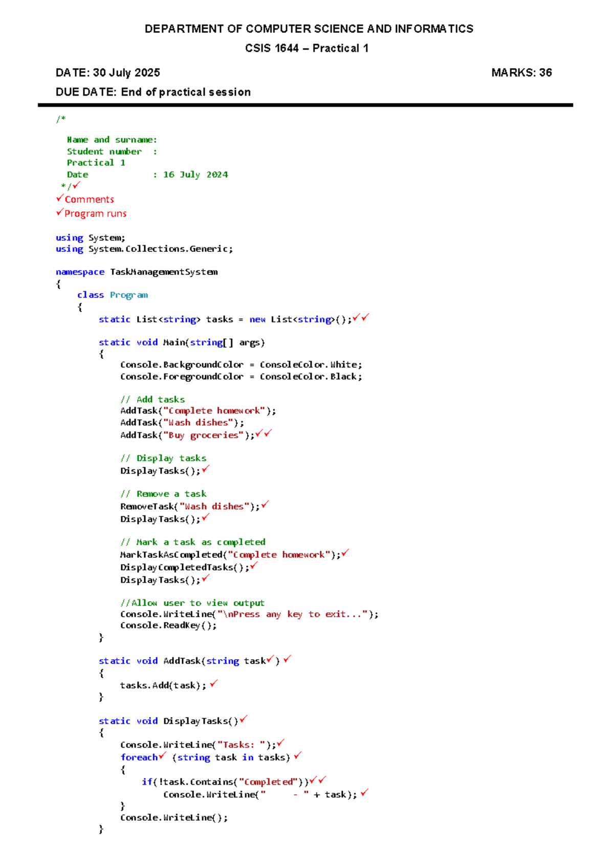Click the department title heading

(309, 29)
